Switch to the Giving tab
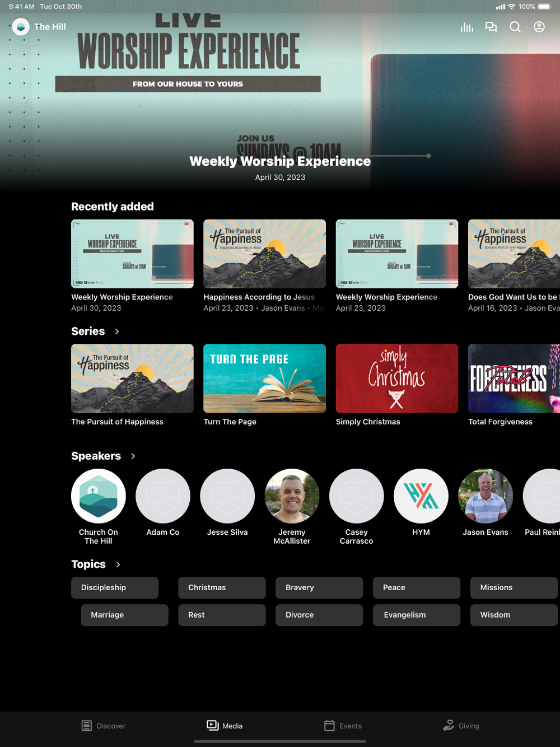Screen dimensions: 560x747 (461, 726)
